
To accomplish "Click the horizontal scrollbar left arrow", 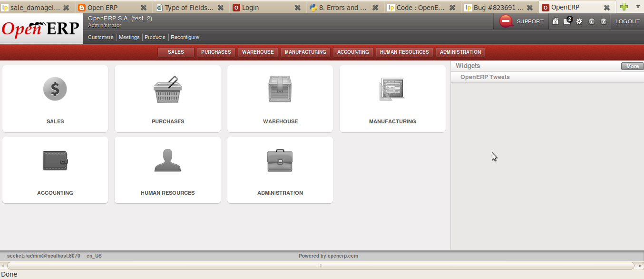I will 3,266.
